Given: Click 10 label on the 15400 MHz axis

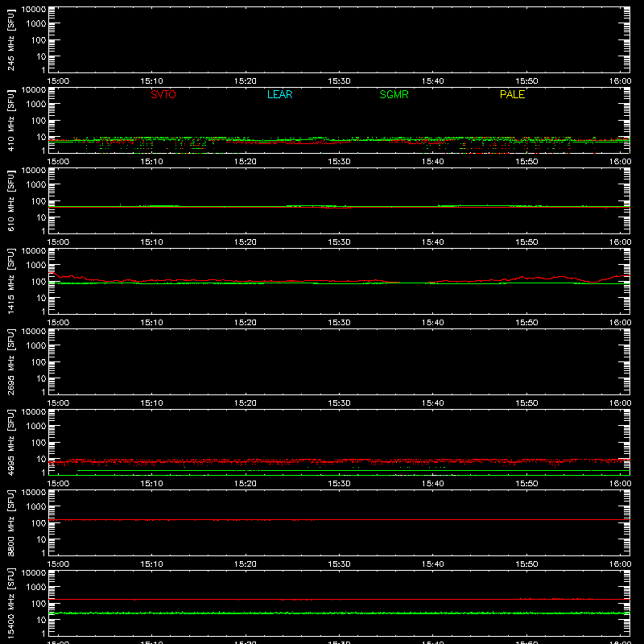Looking at the screenshot, I should point(42,620).
